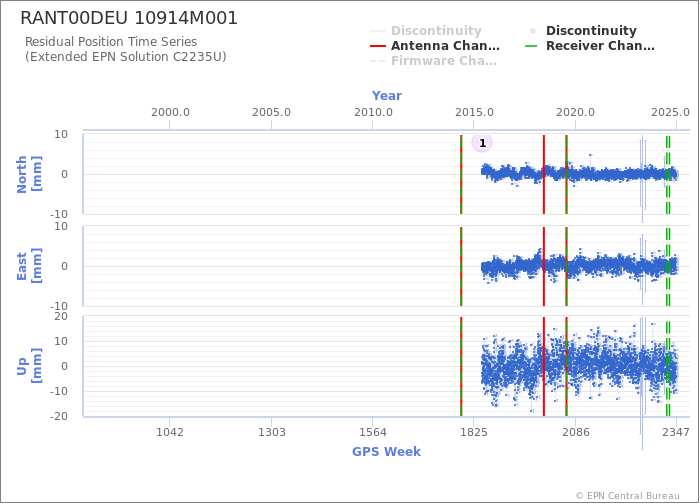Click the 2010.0 year tick label
The width and height of the screenshot is (700, 504).
coord(373,112)
